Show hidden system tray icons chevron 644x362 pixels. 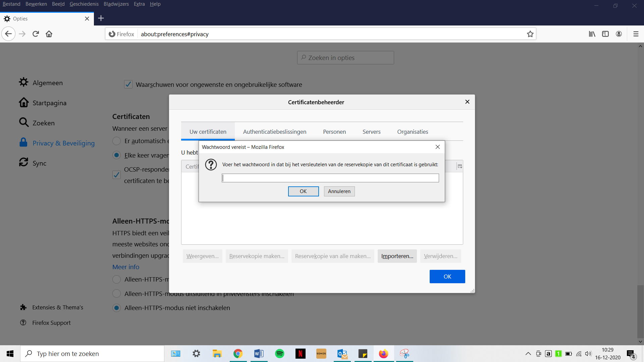point(528,354)
